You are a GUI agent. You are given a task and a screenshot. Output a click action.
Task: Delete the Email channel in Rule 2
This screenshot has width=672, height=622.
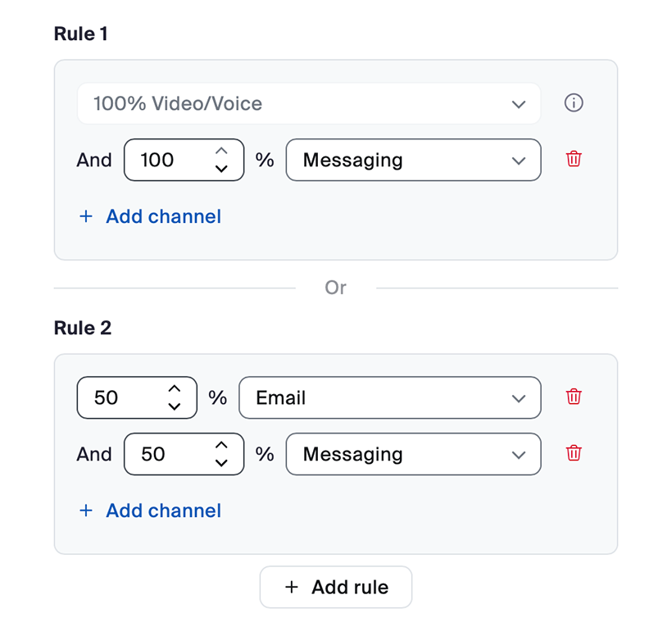(574, 397)
